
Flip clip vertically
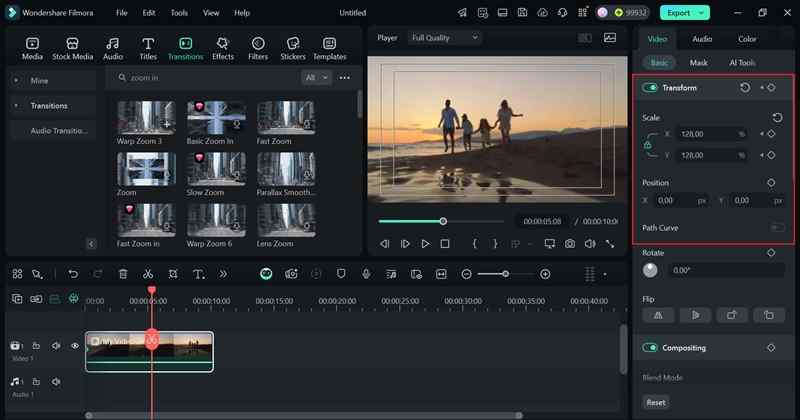coord(695,315)
